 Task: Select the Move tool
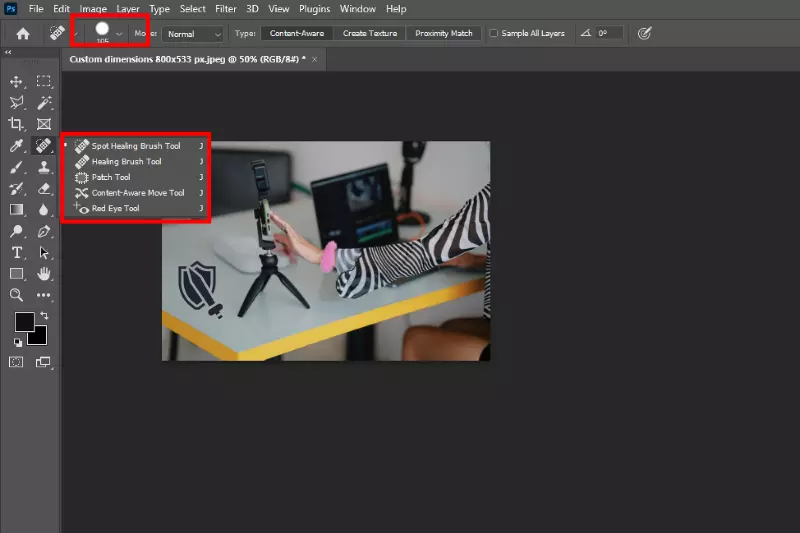(x=16, y=82)
